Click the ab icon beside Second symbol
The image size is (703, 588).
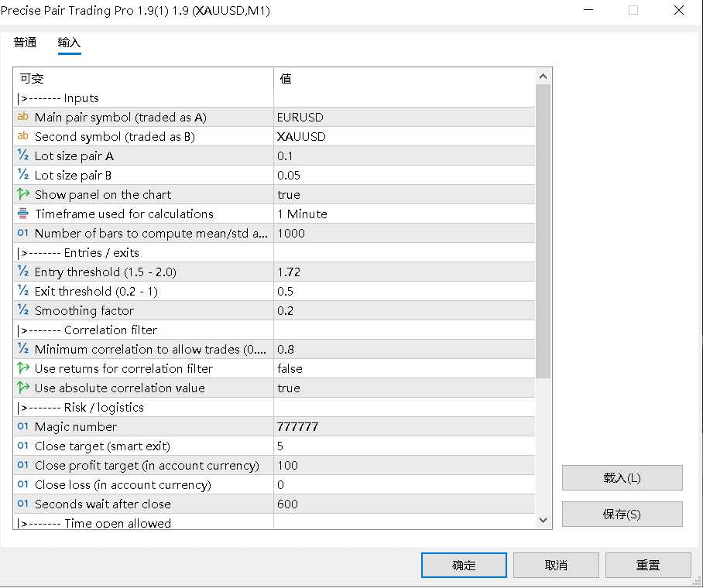click(x=23, y=136)
